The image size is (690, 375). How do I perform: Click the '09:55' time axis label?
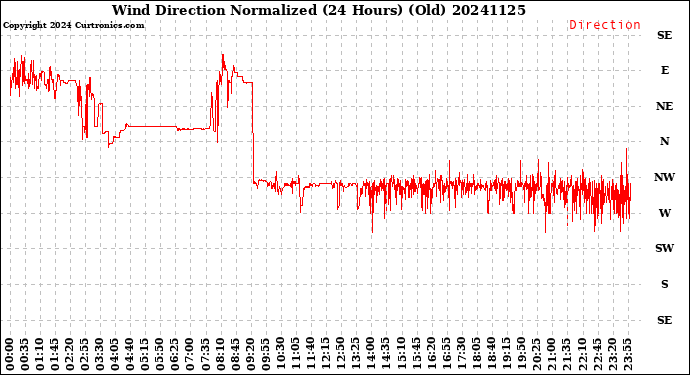click(265, 354)
